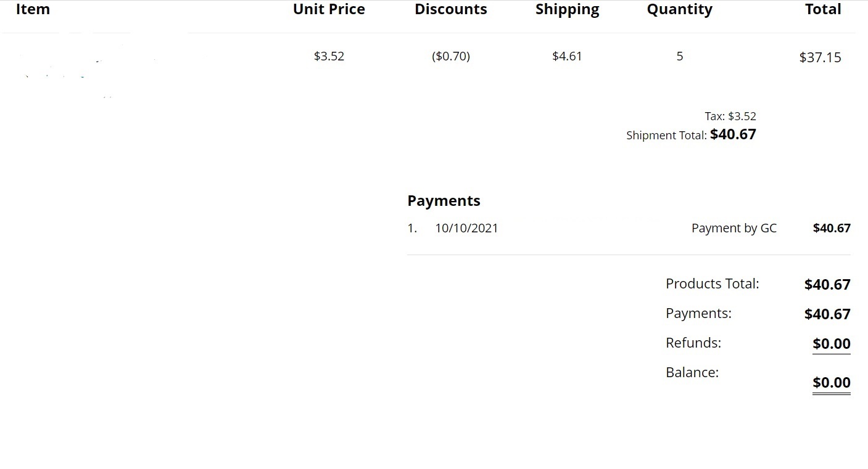
Task: Click the Unit Price column header
Action: [329, 9]
